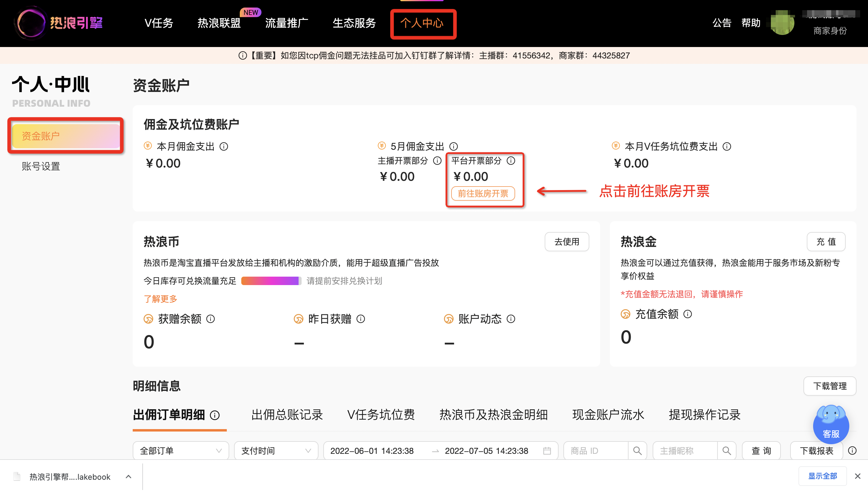Switch to 热浪币及热浪金明细 tab

[493, 415]
